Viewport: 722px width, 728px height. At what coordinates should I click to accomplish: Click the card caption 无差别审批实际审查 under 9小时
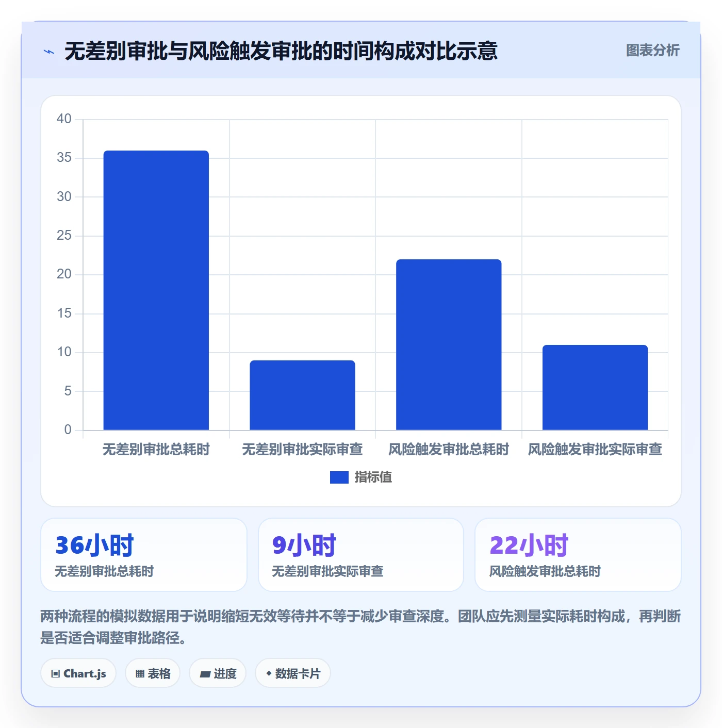(x=327, y=571)
